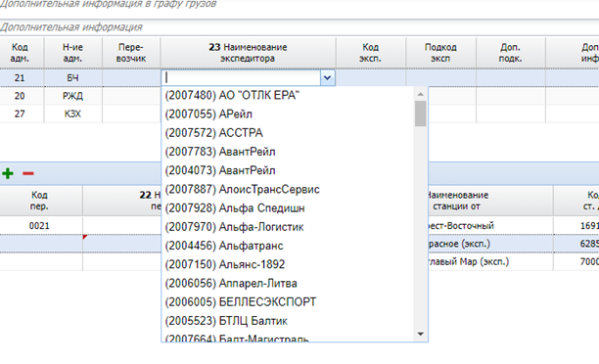
Task: Select (2007783) АвантРейл entry
Action: click(x=288, y=152)
